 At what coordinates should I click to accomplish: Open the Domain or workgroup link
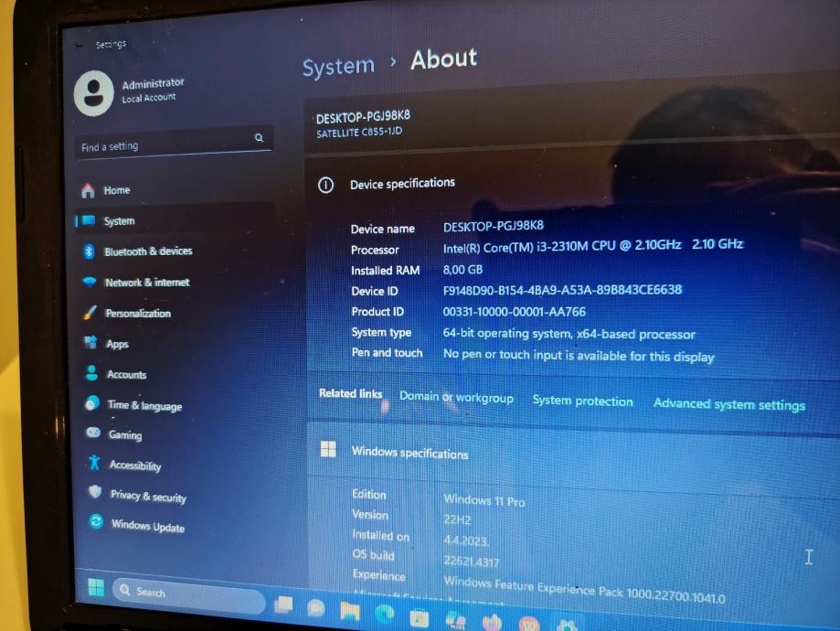tap(456, 397)
